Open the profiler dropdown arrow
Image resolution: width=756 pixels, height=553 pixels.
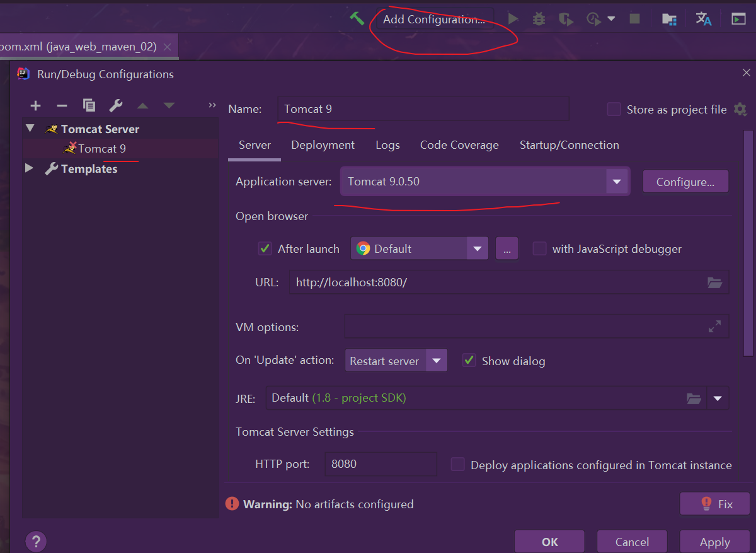point(611,19)
